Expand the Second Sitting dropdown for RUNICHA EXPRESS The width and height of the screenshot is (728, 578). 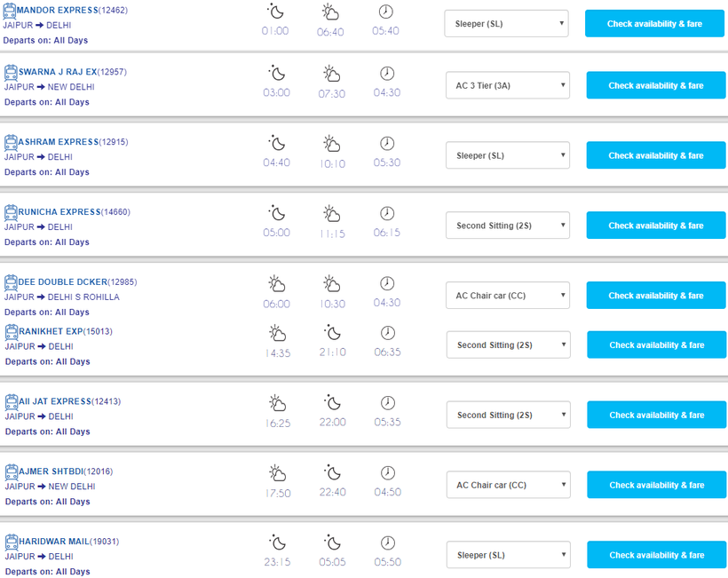click(x=507, y=226)
